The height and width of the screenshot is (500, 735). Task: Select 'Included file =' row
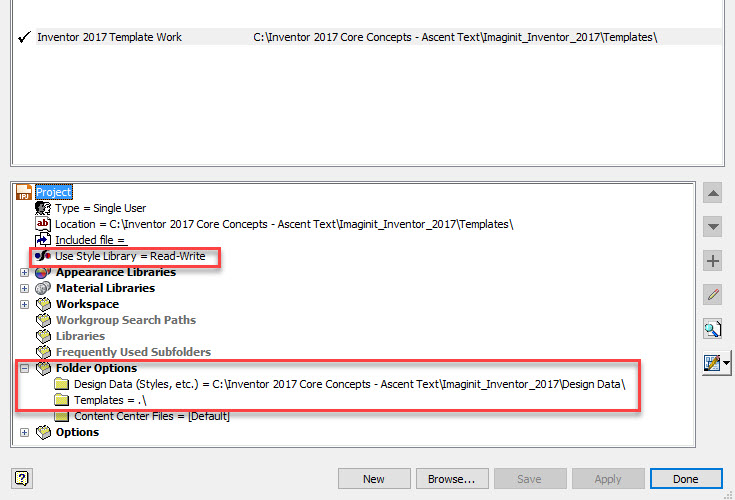point(90,240)
